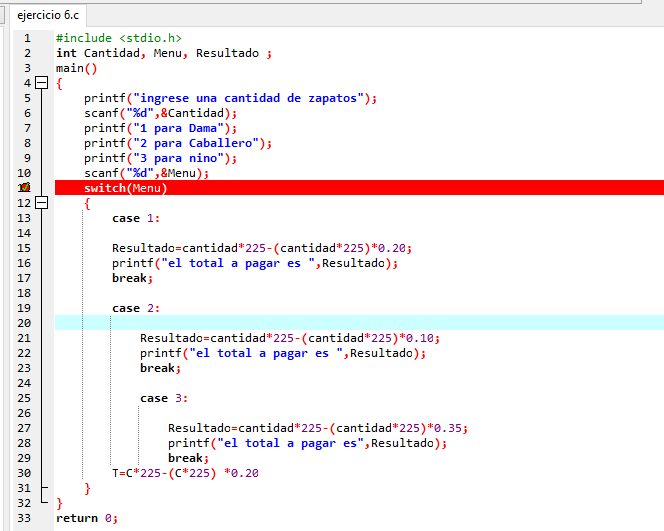Switch to the ejercicio 6.c tab
The height and width of the screenshot is (531, 664).
point(48,15)
